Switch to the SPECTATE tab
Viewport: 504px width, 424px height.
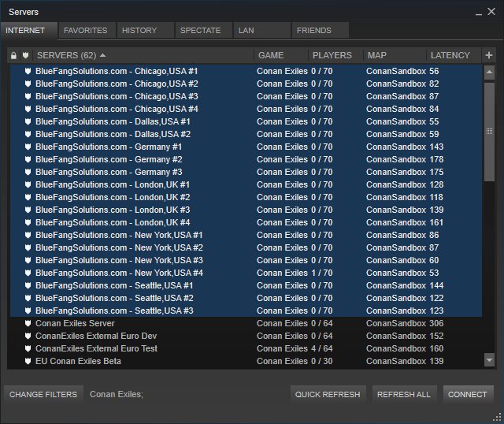(x=203, y=31)
